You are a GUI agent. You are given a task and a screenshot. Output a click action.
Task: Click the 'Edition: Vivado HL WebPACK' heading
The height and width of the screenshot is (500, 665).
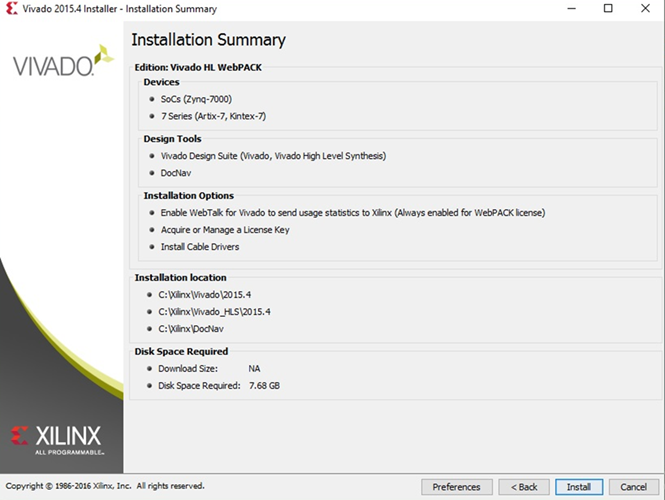(198, 67)
